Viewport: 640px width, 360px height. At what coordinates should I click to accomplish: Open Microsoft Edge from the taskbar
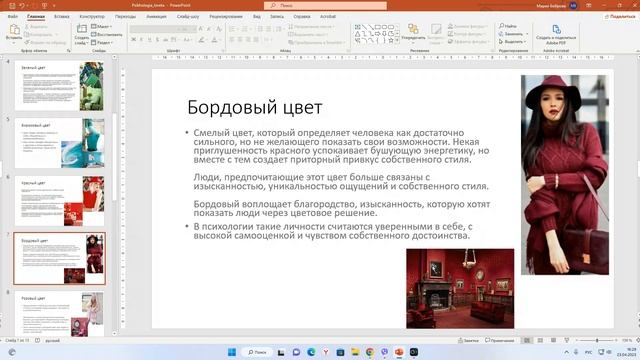pyautogui.click(x=311, y=352)
